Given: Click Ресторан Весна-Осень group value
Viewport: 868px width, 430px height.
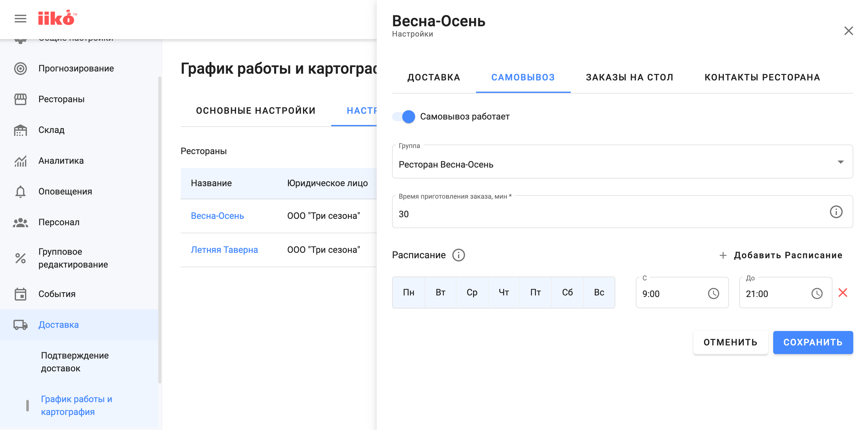Looking at the screenshot, I should pos(446,165).
